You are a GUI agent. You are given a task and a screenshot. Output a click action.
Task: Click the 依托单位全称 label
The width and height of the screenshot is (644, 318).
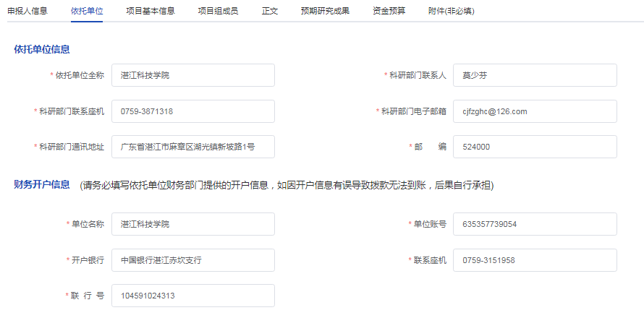click(80, 75)
